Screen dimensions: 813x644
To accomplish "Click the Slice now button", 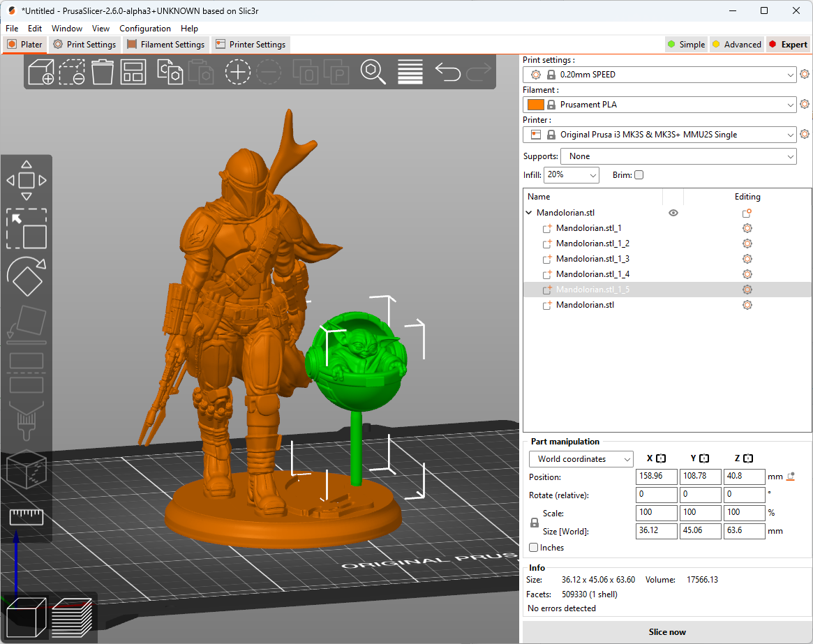I will pyautogui.click(x=666, y=631).
